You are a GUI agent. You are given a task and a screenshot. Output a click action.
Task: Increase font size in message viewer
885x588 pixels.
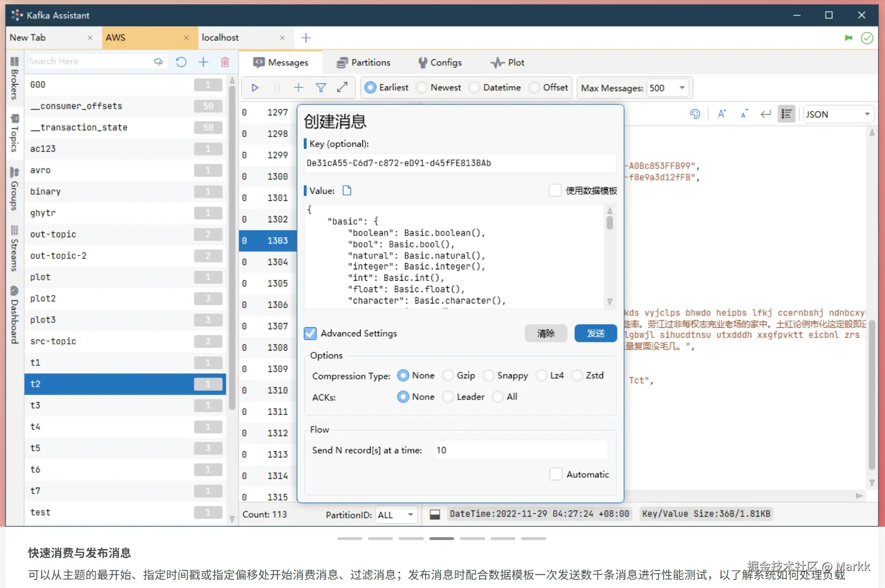click(722, 114)
